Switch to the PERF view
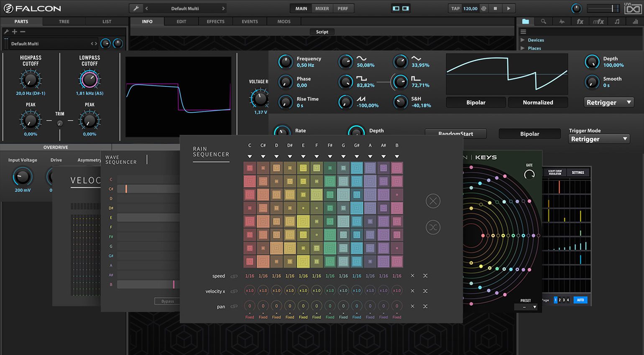Viewport: 644px width, 355px height. coord(343,8)
